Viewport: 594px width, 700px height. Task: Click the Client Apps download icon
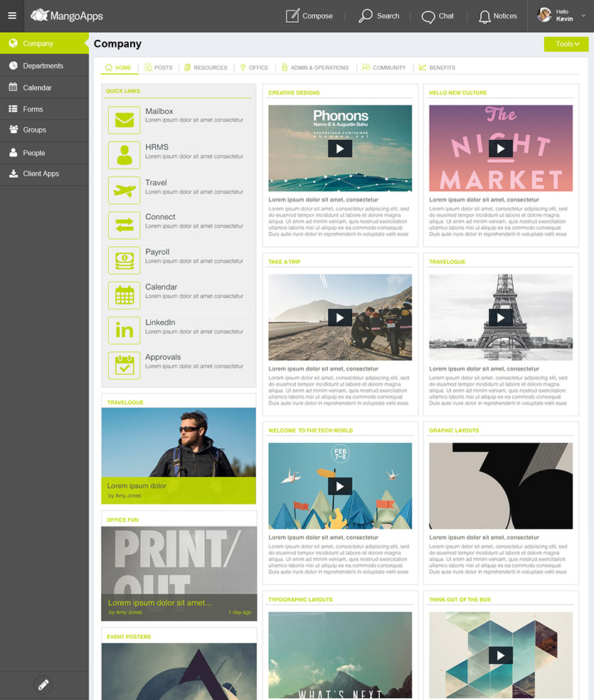pos(14,173)
